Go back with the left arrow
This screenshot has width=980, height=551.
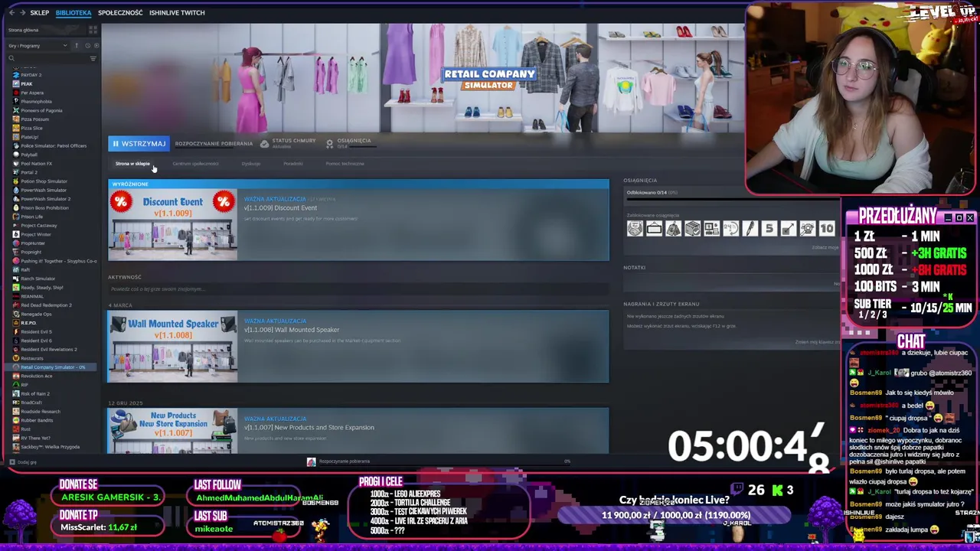pyautogui.click(x=11, y=13)
